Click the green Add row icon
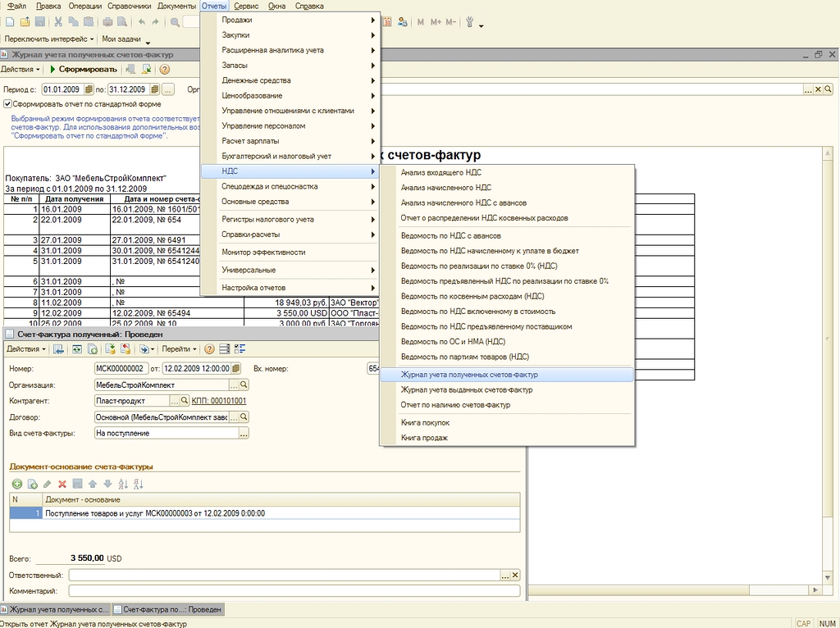Viewport: 840px width, 628px height. point(17,484)
